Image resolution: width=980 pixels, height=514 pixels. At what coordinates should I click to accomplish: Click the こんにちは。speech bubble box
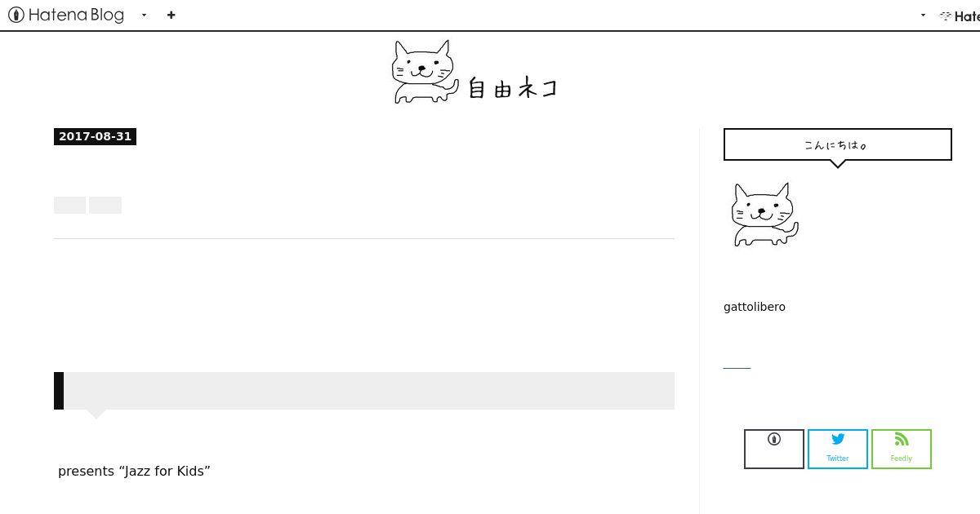pyautogui.click(x=838, y=144)
